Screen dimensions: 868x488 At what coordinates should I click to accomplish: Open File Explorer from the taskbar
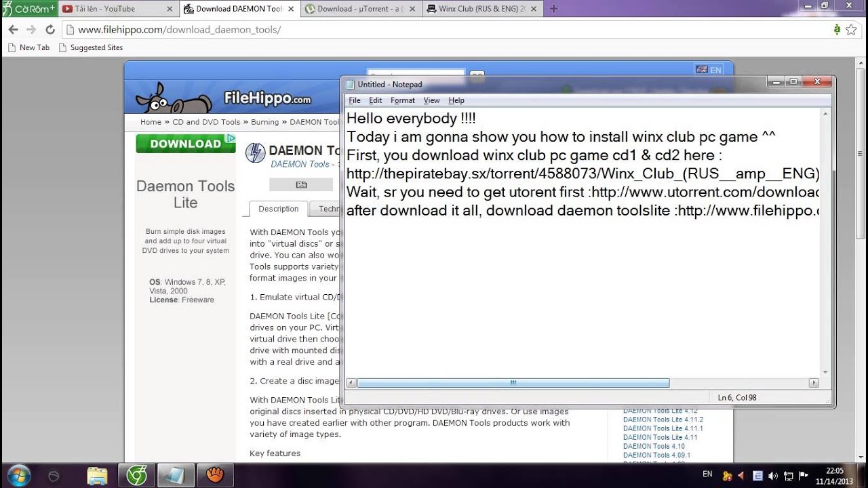(x=97, y=475)
